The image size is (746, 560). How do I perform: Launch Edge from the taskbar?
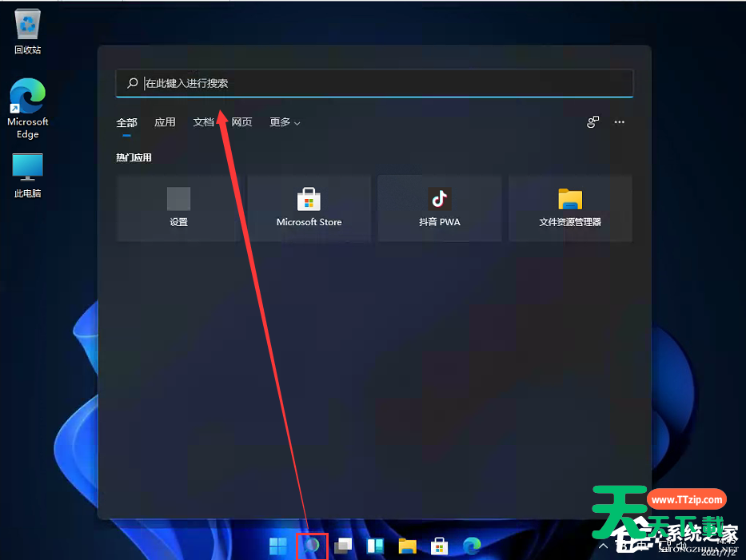point(472,546)
